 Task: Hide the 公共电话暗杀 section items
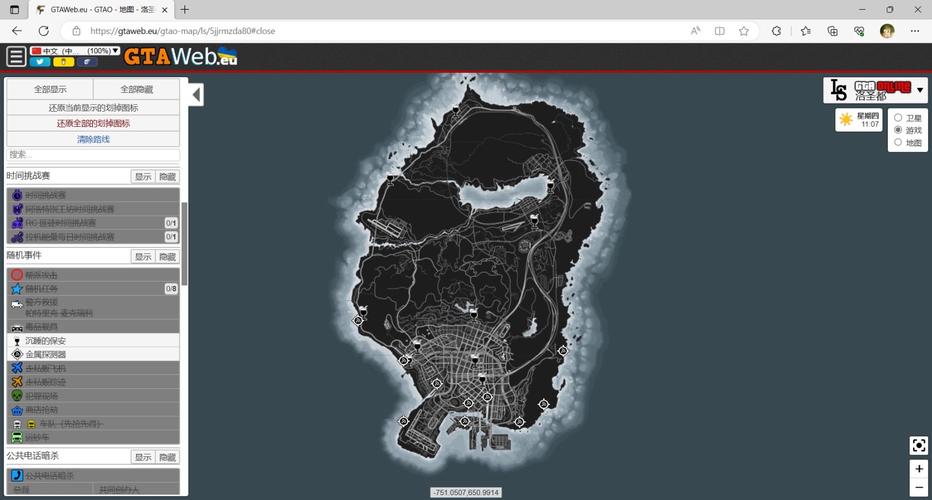point(168,457)
